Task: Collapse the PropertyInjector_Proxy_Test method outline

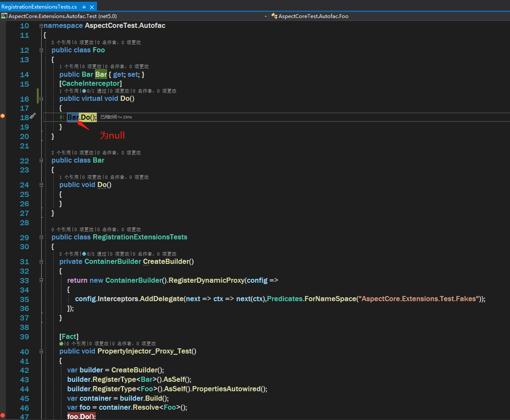Action: [41, 351]
